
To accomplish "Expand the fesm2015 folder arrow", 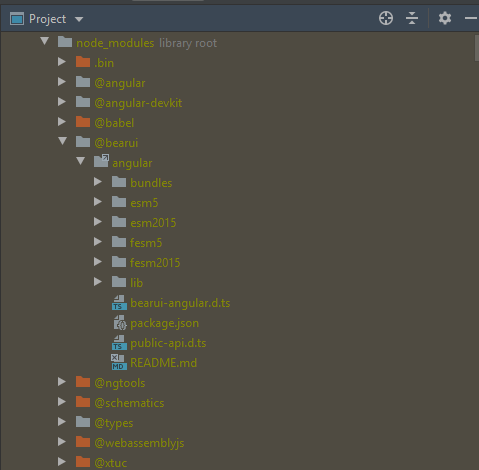I will point(98,262).
